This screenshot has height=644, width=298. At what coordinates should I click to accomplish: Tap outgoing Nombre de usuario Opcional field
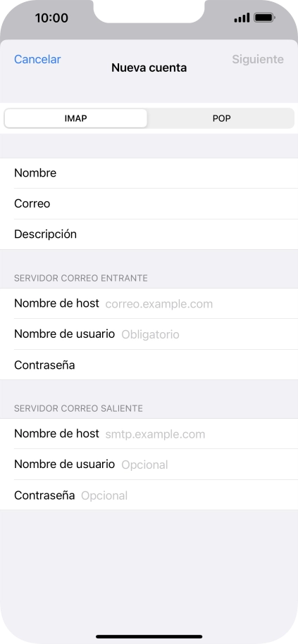click(x=149, y=465)
